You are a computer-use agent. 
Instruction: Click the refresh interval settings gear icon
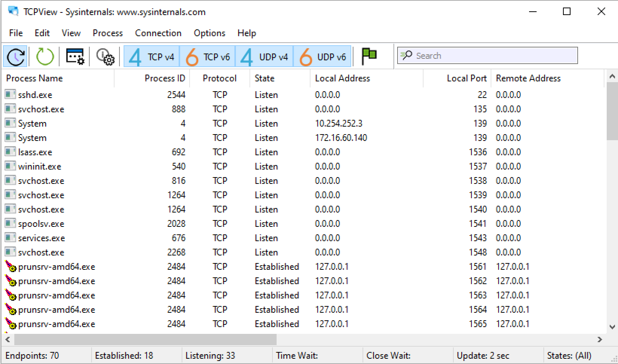[105, 57]
